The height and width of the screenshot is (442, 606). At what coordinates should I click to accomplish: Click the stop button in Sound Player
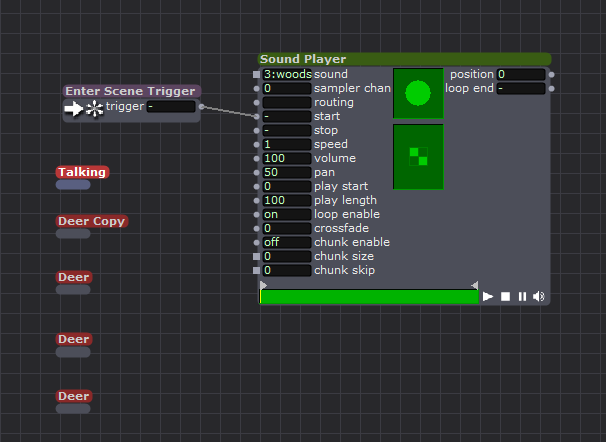[x=506, y=297]
